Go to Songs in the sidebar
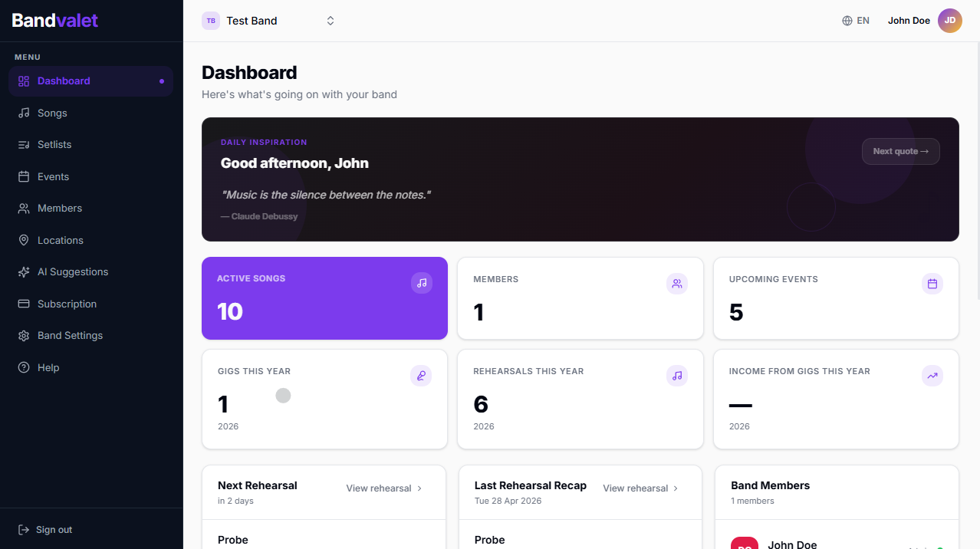The height and width of the screenshot is (549, 980). coord(90,113)
